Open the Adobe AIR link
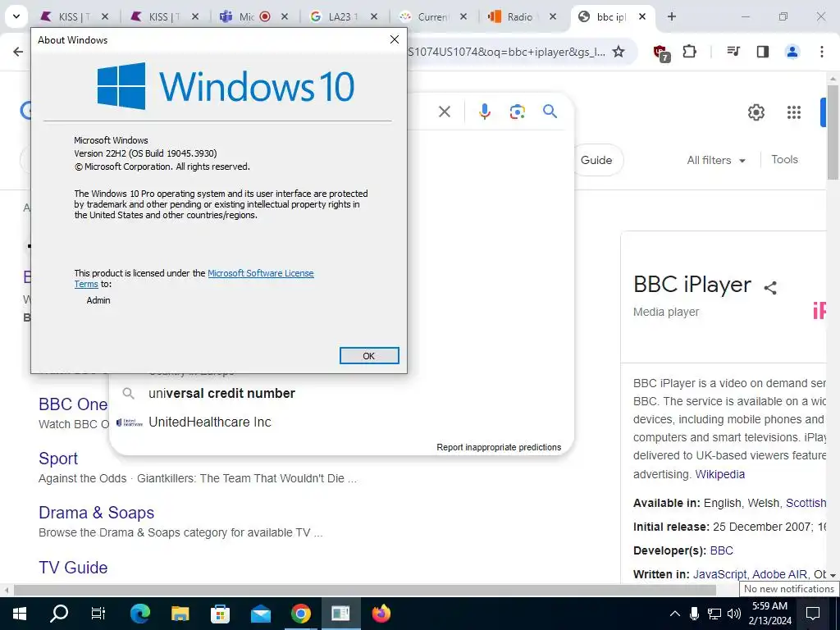 779,573
